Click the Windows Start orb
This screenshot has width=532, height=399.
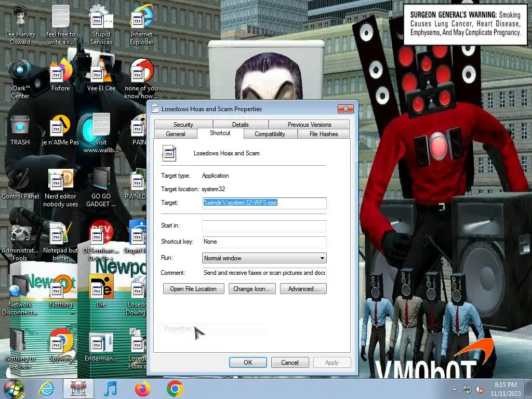click(x=14, y=389)
